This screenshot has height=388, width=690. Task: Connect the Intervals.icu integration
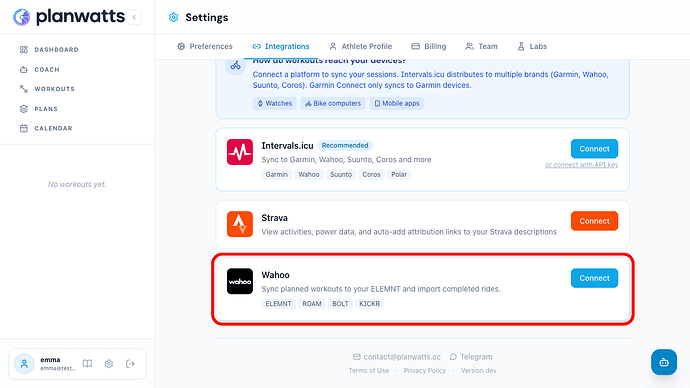coord(595,149)
